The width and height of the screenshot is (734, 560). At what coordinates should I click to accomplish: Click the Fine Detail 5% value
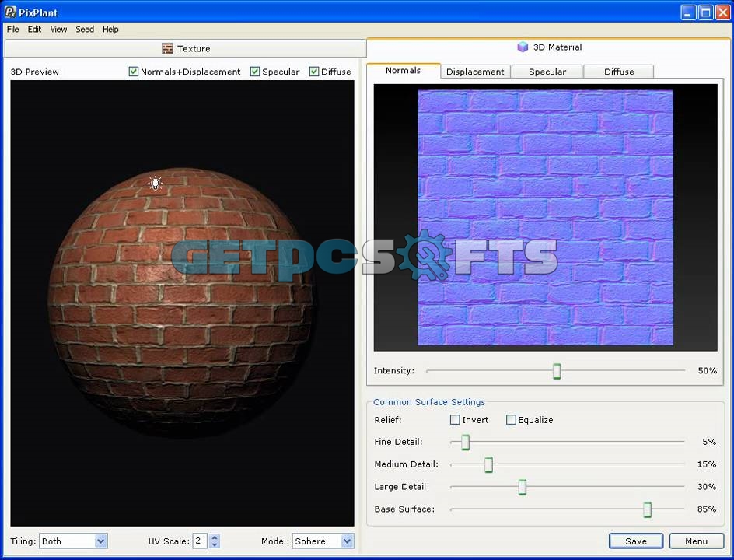[709, 442]
